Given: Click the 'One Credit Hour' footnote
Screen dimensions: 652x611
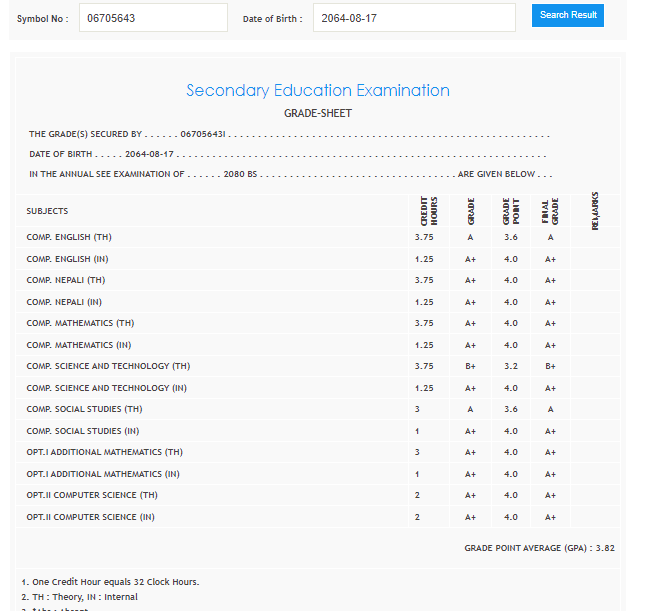Looking at the screenshot, I should 110,582.
